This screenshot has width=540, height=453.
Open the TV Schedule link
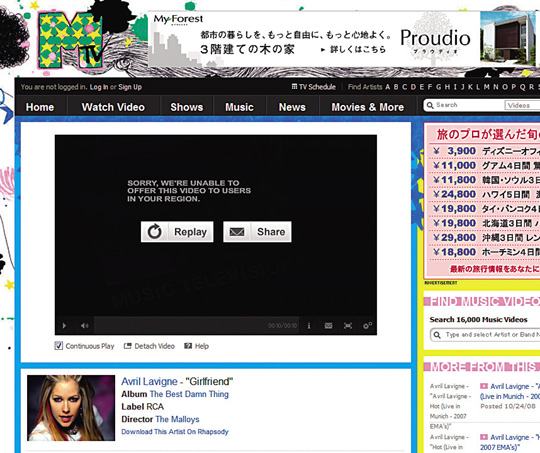tap(317, 87)
